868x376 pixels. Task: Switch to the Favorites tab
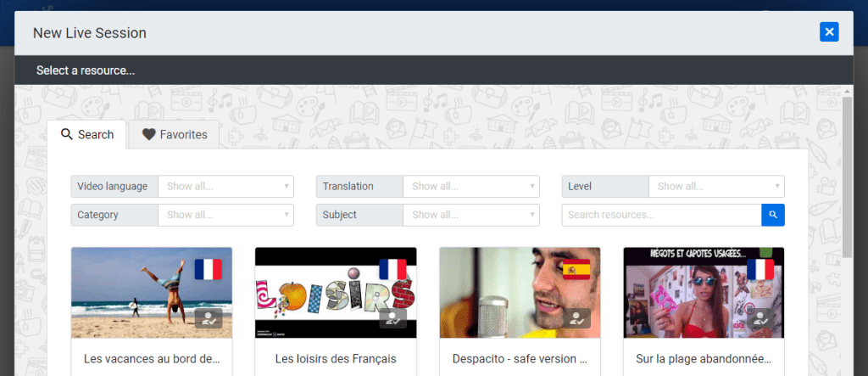tap(174, 134)
